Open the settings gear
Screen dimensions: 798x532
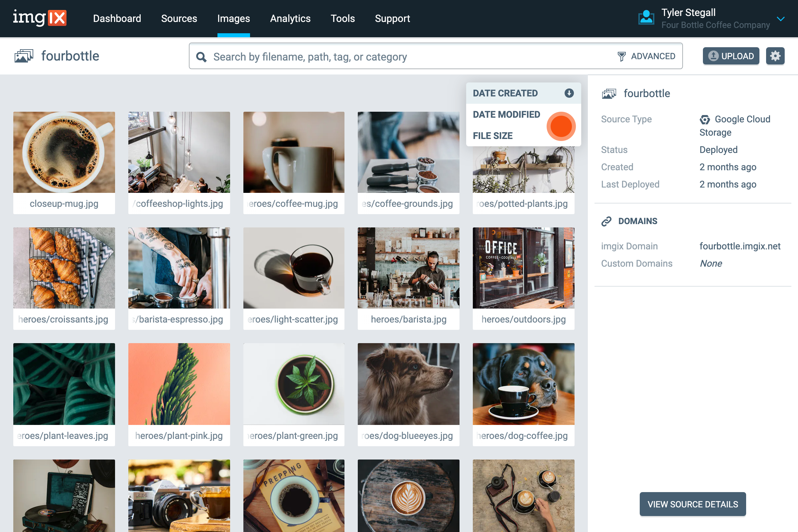pos(775,56)
